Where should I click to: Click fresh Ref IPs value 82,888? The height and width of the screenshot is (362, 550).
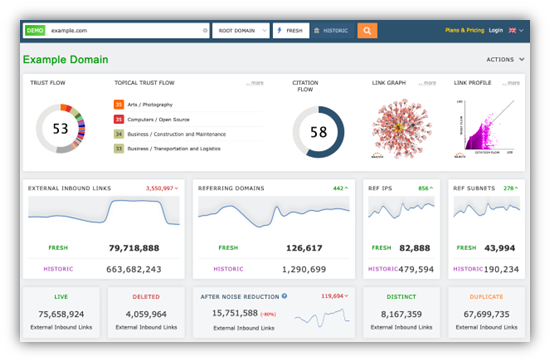click(415, 248)
